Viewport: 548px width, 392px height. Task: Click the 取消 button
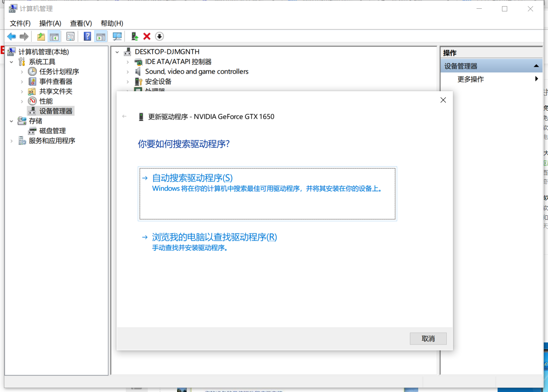click(428, 339)
